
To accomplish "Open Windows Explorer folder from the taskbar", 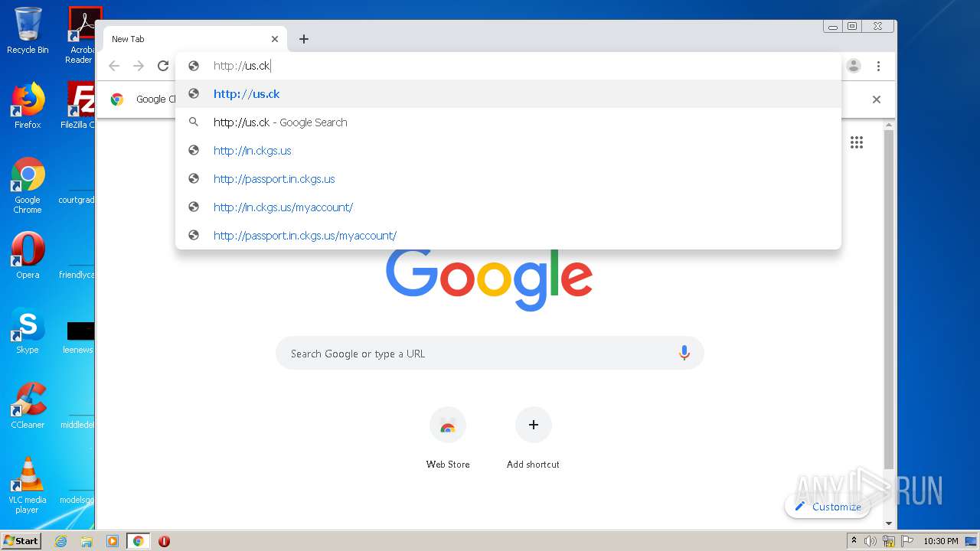I will tap(87, 541).
